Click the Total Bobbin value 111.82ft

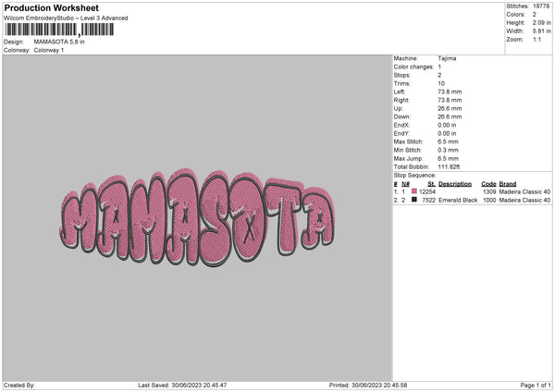[451, 165]
